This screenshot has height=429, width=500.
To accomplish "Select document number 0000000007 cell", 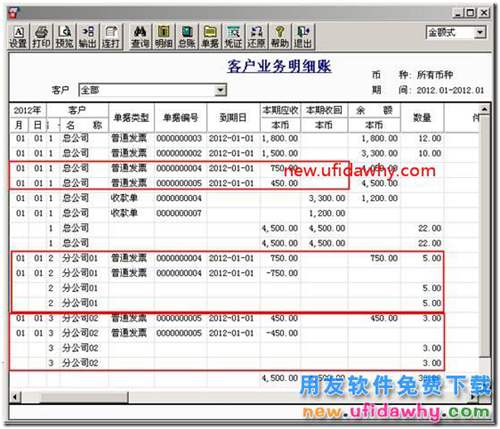I will tap(179, 213).
